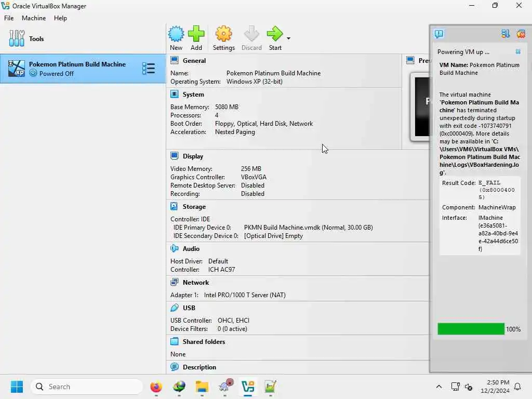The width and height of the screenshot is (532, 399).
Task: Click the VirtualBox taskbar icon
Action: pos(248,387)
